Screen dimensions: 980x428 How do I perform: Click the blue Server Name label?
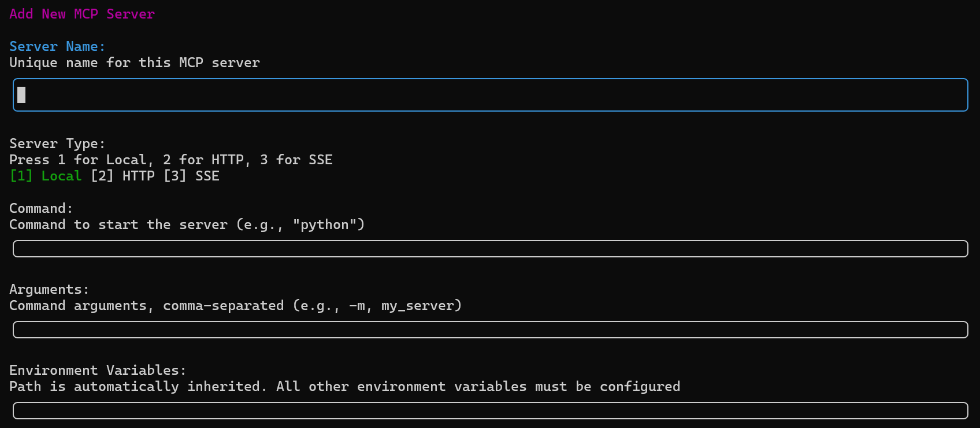pyautogui.click(x=57, y=46)
